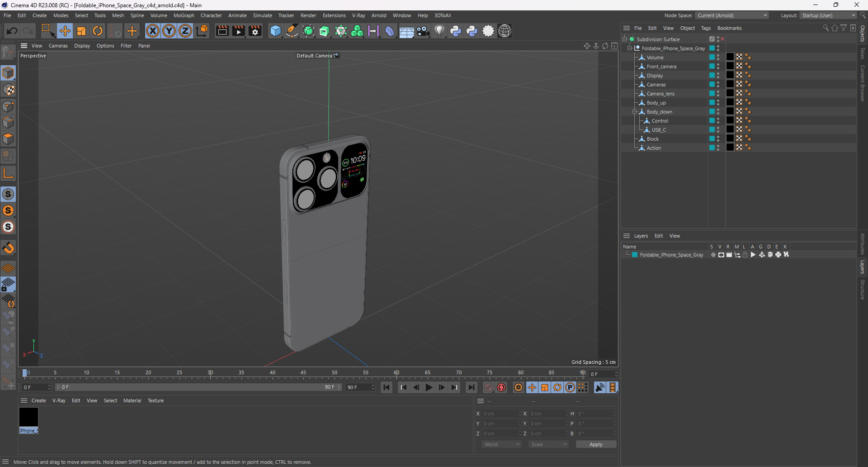Click the Record Active Objects button
The width and height of the screenshot is (868, 467).
coord(489,387)
